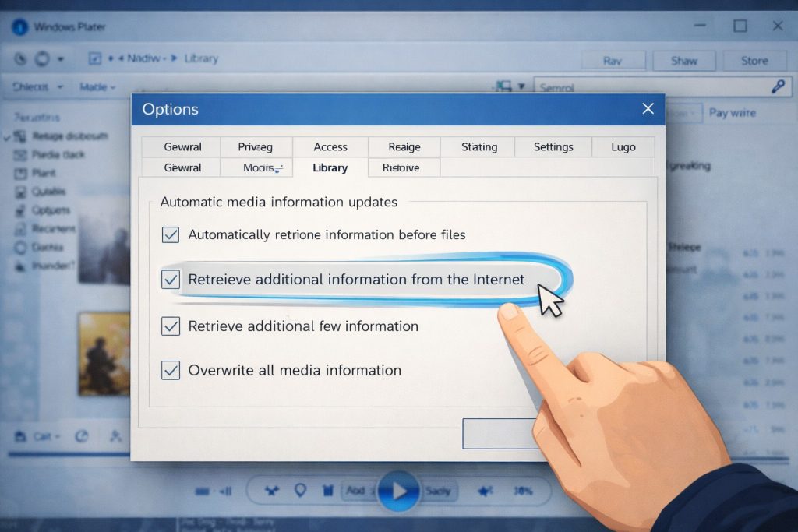The image size is (798, 532).
Task: Open the view options dropdown arrow
Action: (521, 87)
